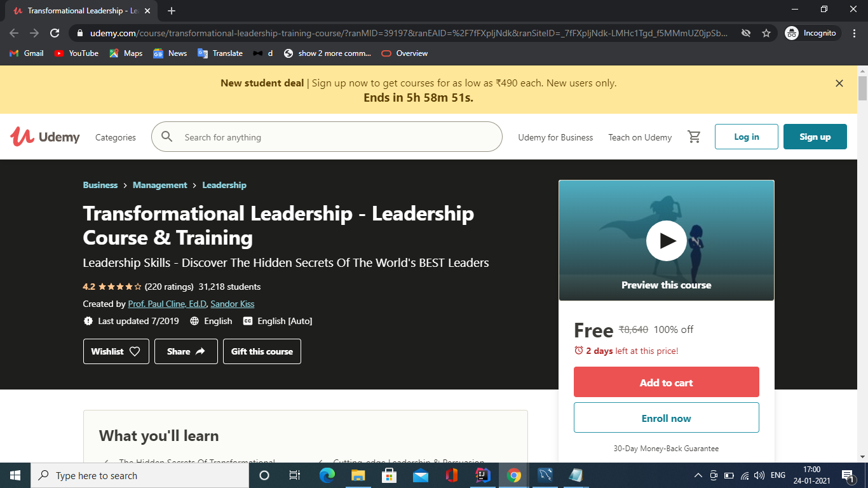868x488 pixels.
Task: Click the third-party cookies blocked eye icon
Action: (746, 33)
